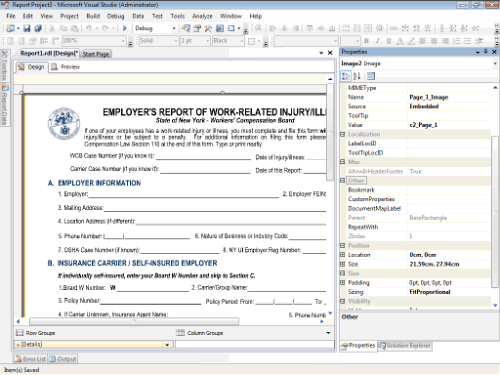Click Align Lefts layout icon

273,28
